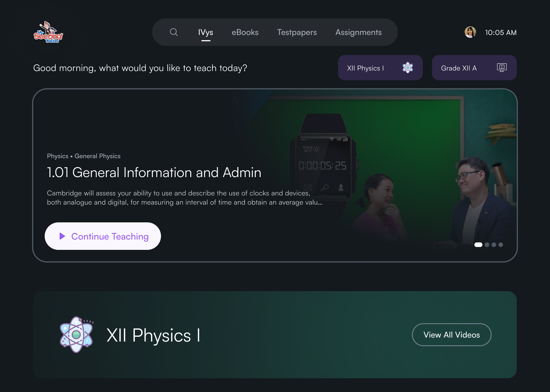Open the Assignments tab
Image resolution: width=550 pixels, height=392 pixels.
(358, 32)
